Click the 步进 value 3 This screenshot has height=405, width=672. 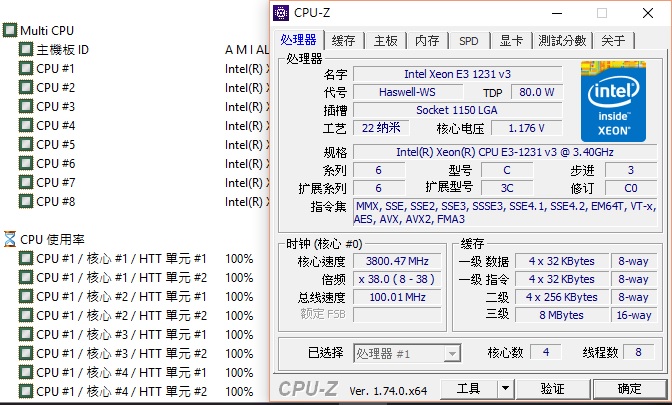630,170
